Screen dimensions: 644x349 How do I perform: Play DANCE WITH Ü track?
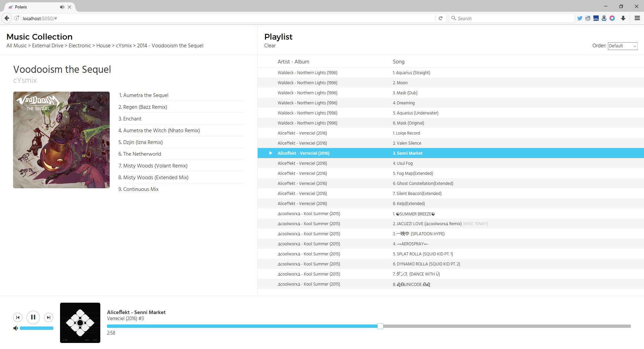click(x=451, y=274)
